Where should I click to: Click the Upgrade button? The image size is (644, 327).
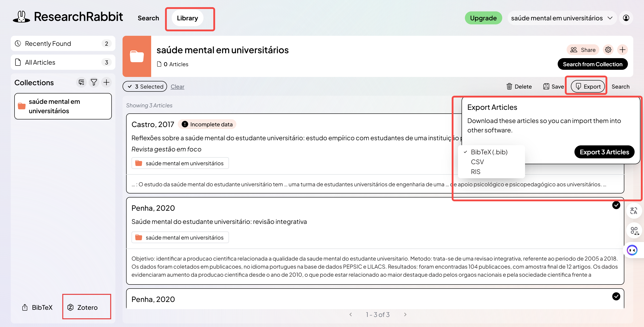[483, 18]
